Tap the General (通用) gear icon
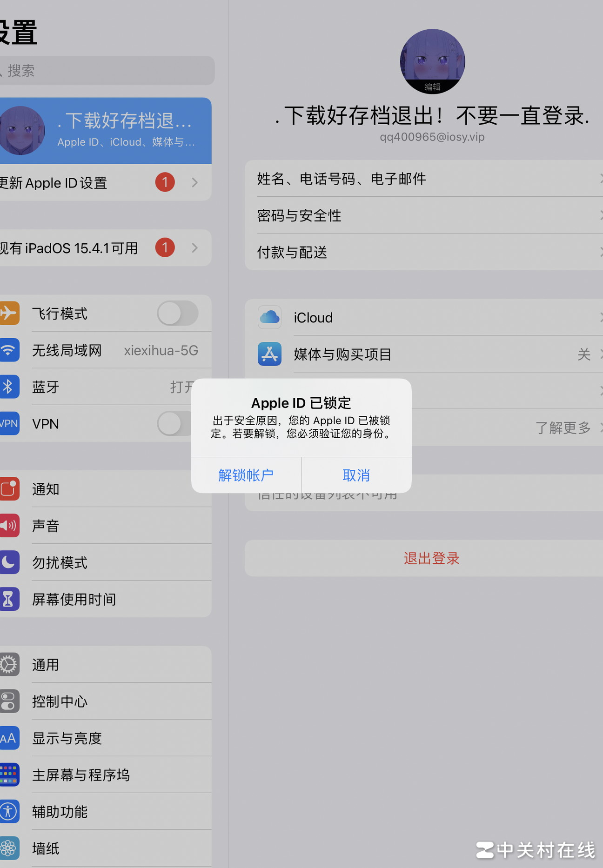The height and width of the screenshot is (868, 603). [8, 664]
